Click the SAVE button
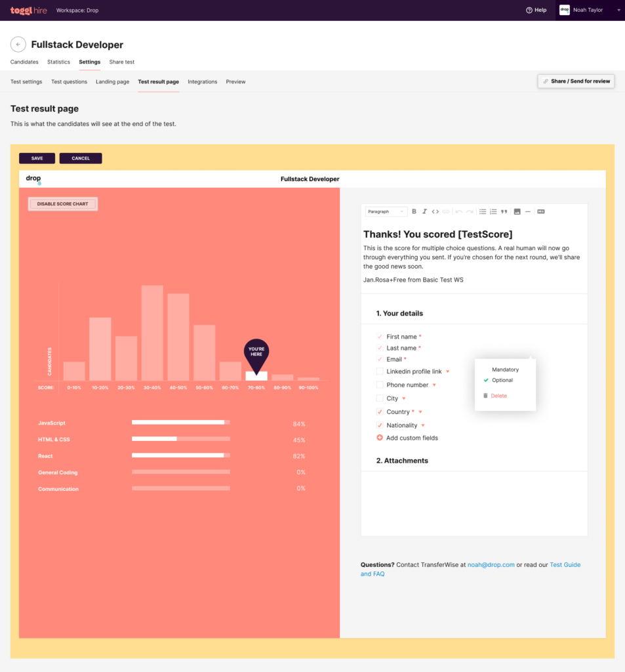 coord(37,158)
